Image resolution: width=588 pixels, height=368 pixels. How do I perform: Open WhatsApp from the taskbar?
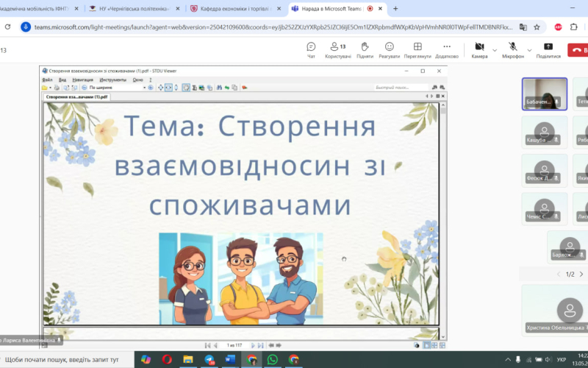click(272, 359)
